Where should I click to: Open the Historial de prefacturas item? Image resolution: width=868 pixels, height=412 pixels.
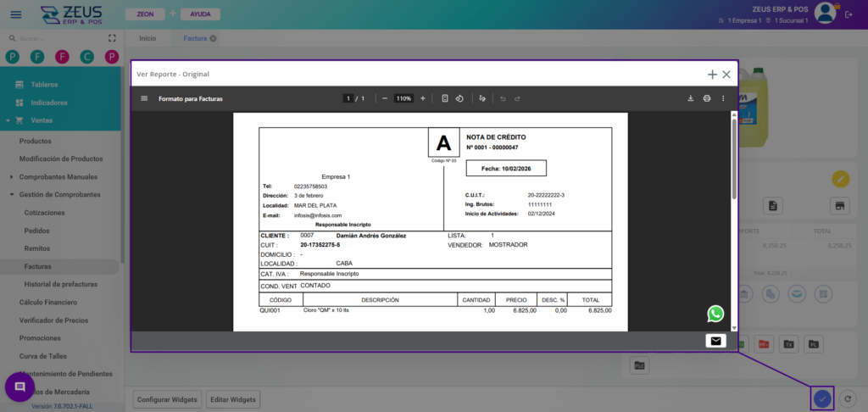pyautogui.click(x=61, y=284)
